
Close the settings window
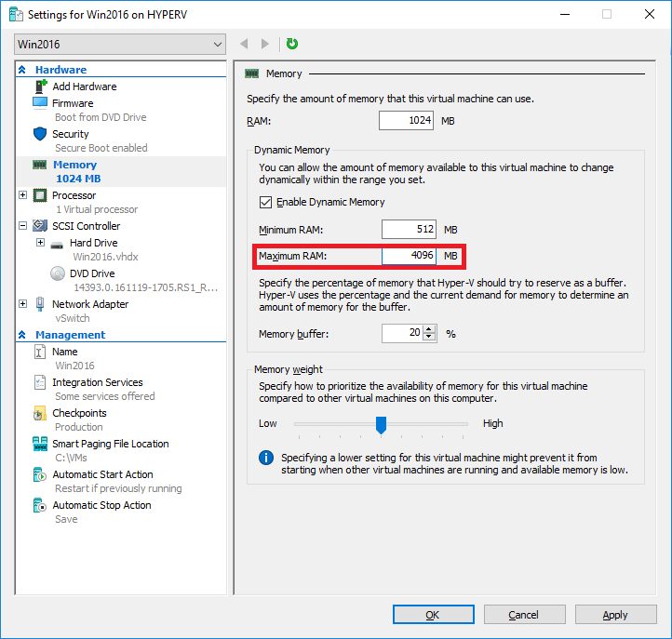pyautogui.click(x=650, y=14)
